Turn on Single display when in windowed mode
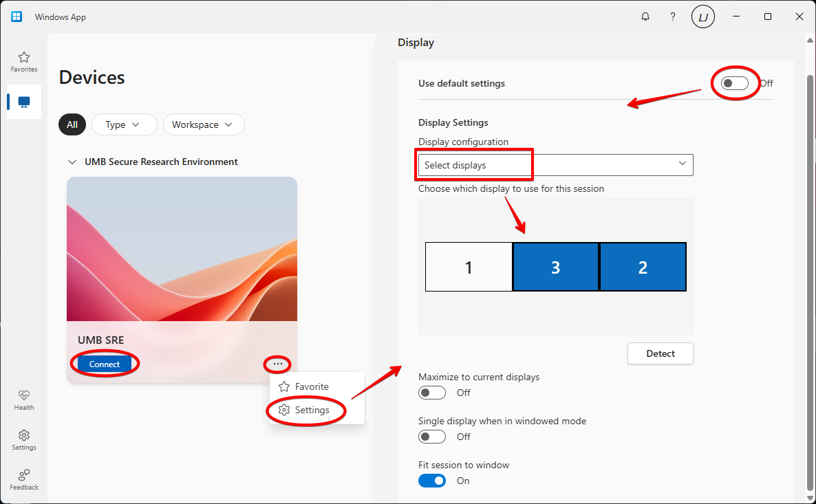The image size is (816, 504). 432,437
